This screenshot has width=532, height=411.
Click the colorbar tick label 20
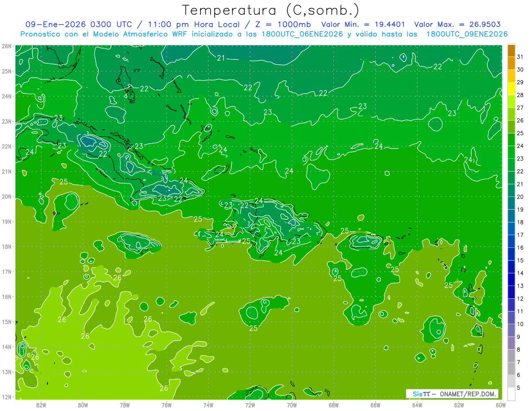coord(520,197)
